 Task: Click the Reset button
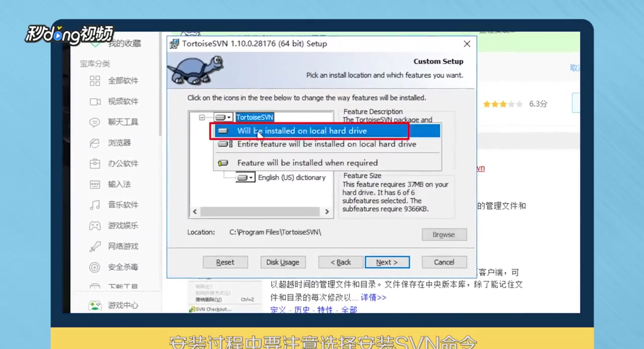(225, 262)
